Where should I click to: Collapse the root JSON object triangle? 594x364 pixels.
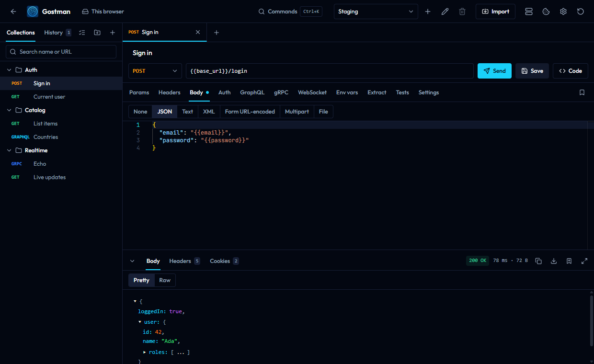[x=135, y=301]
